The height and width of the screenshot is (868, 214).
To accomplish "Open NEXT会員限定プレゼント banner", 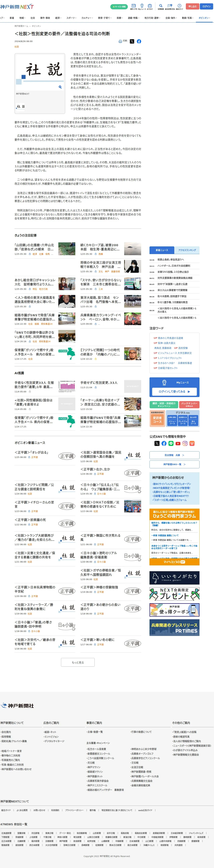I will coord(174,594).
